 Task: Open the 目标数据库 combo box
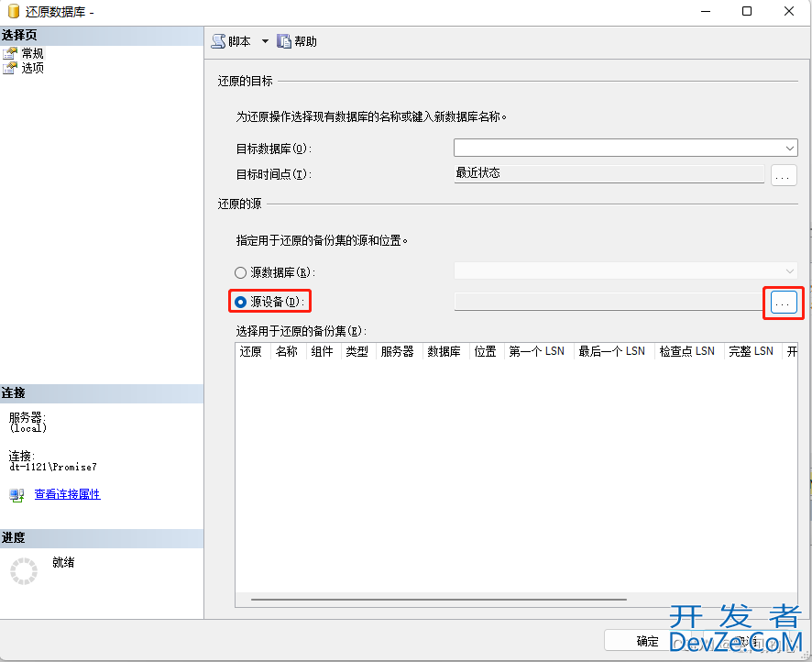click(x=626, y=148)
